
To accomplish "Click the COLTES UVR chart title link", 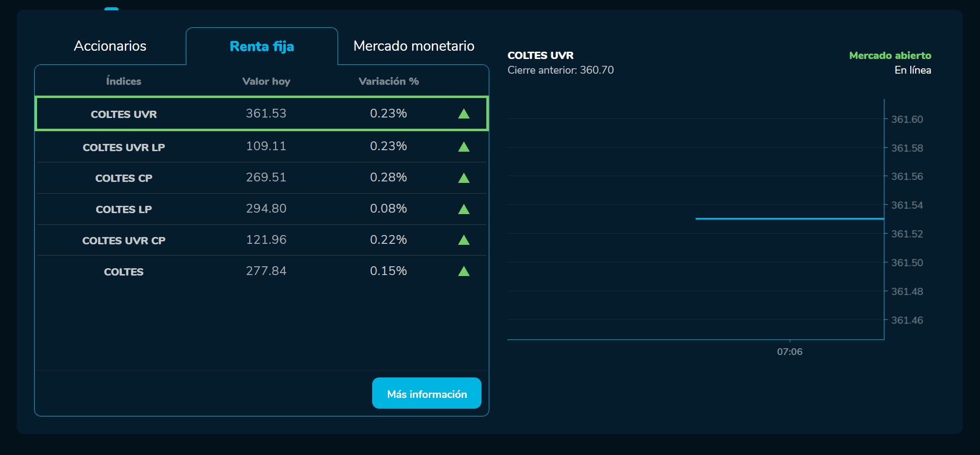I will tap(540, 55).
